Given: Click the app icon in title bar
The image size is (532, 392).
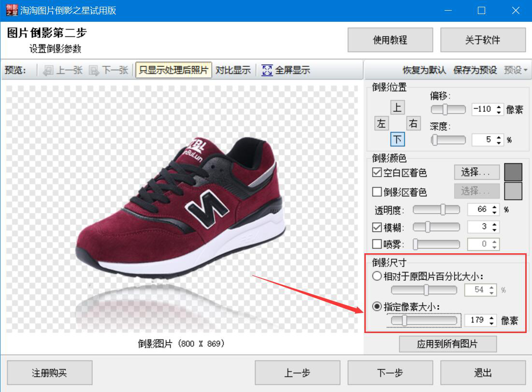Looking at the screenshot, I should tap(11, 11).
